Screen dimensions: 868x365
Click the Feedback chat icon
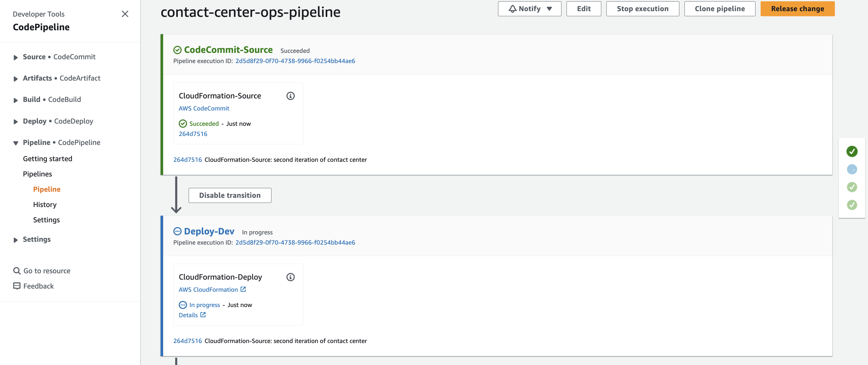coord(17,286)
